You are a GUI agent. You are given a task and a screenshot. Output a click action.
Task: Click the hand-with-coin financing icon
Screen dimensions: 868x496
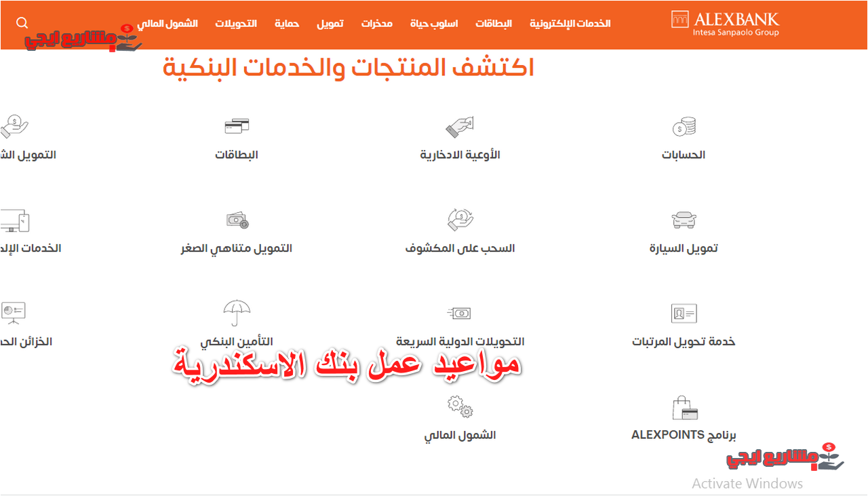(14, 126)
